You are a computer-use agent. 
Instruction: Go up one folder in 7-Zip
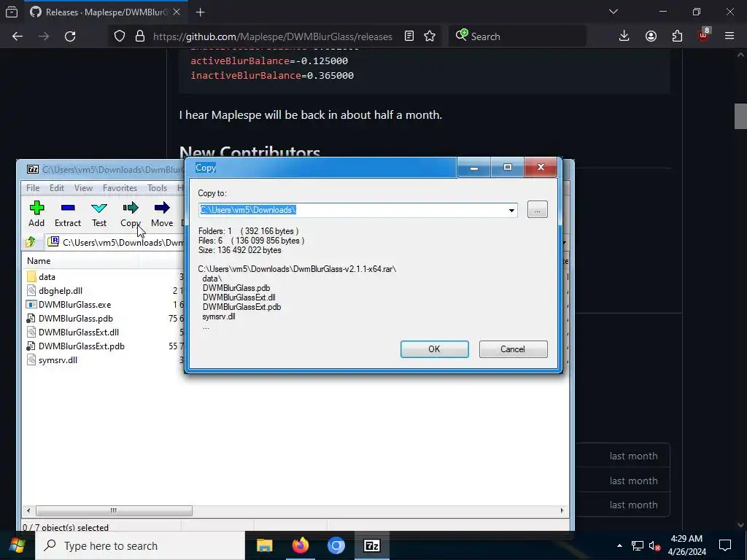(x=31, y=242)
